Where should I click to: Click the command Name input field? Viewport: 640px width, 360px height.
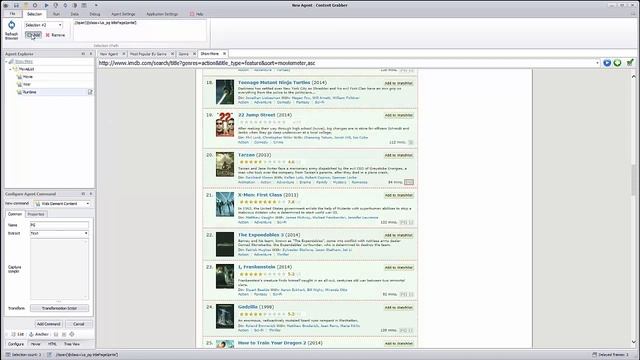[59, 225]
